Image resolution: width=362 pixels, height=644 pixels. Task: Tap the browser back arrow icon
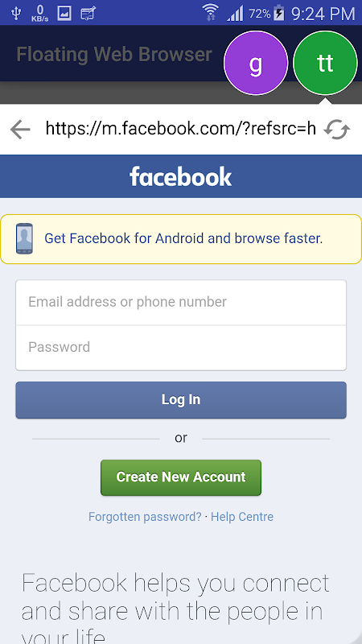coord(20,130)
